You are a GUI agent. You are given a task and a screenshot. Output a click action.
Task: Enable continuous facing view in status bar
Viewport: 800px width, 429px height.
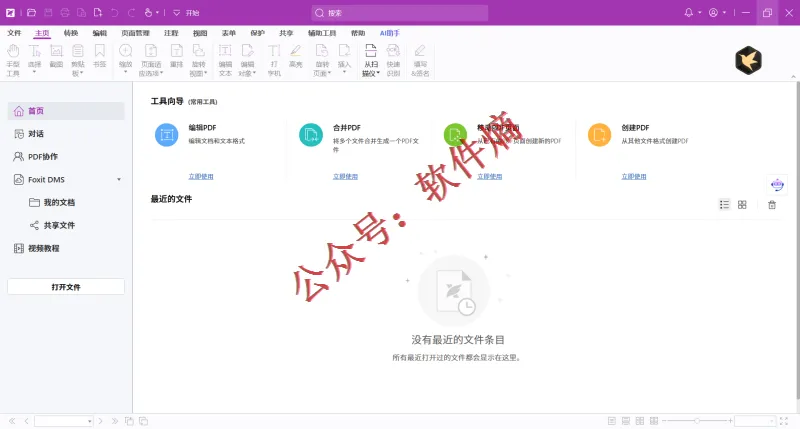click(x=654, y=421)
